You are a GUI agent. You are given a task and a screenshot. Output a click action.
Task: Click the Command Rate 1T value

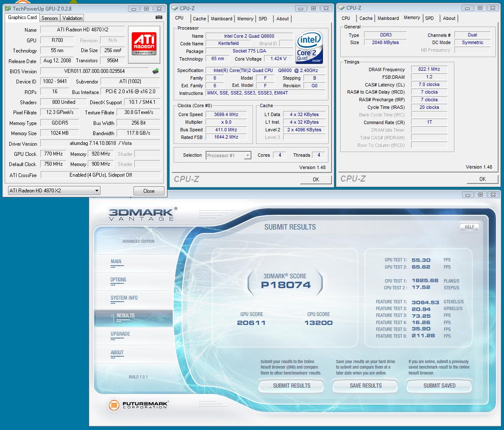429,122
